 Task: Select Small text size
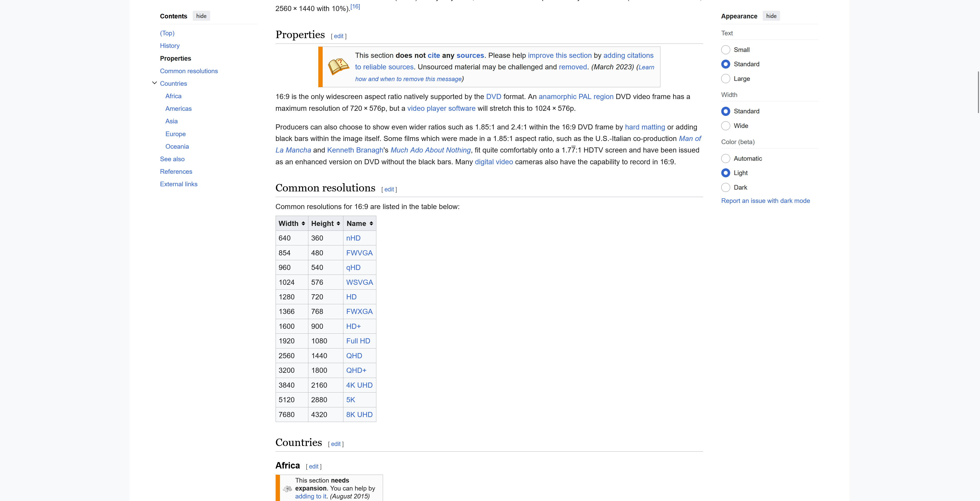726,49
